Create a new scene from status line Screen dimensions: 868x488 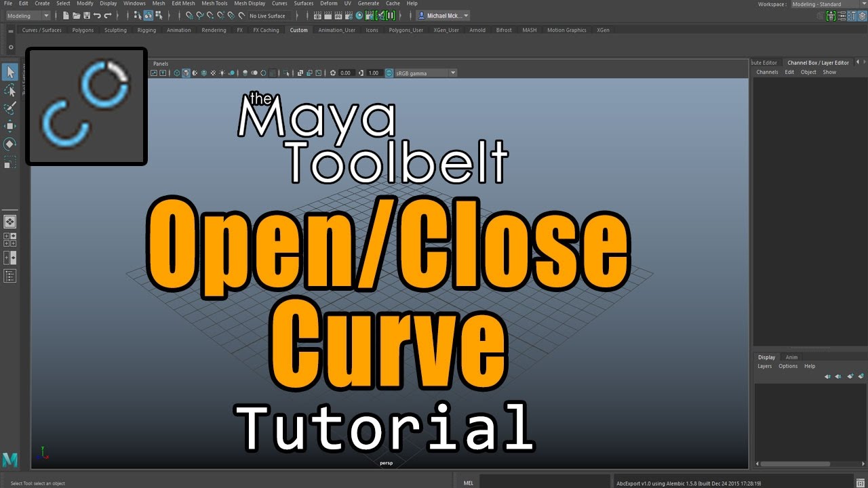[66, 16]
